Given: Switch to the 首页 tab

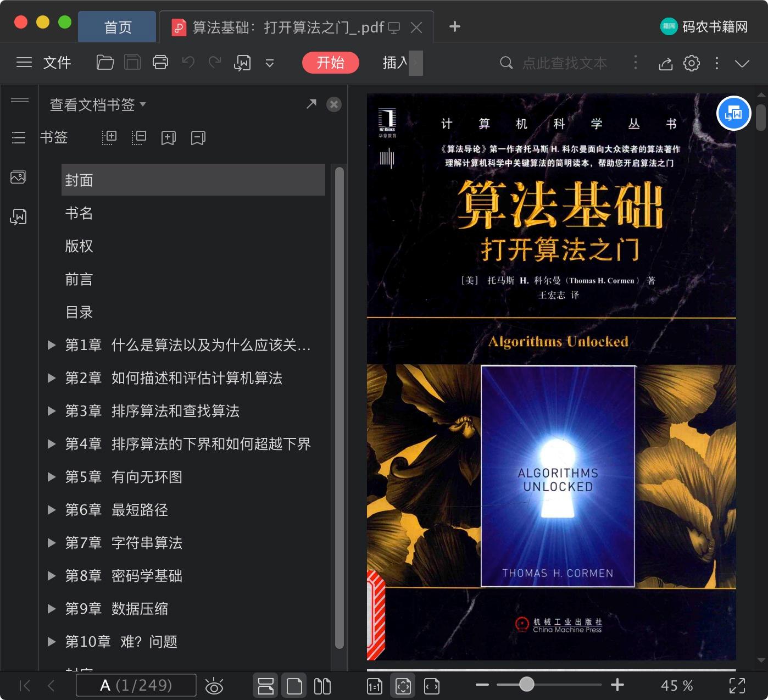Looking at the screenshot, I should point(118,27).
